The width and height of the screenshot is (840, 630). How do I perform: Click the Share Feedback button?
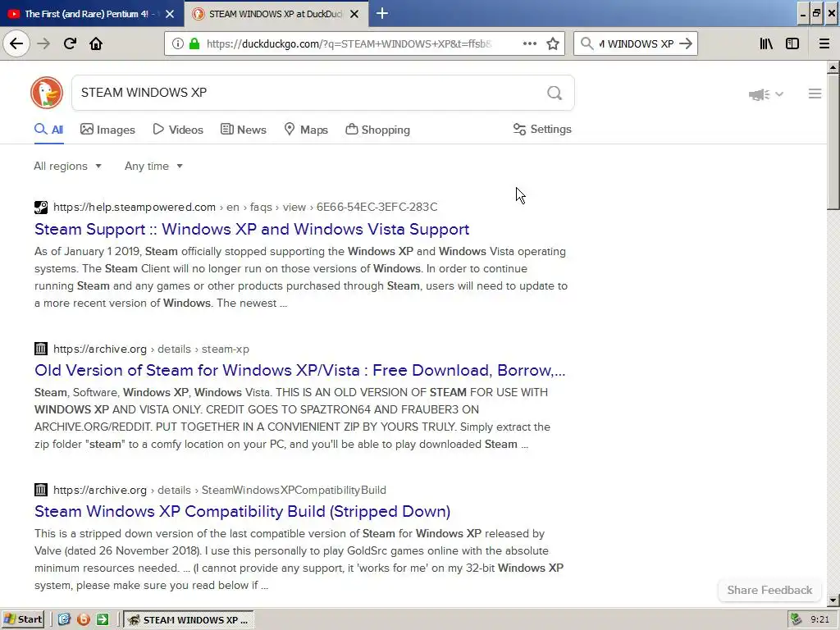(x=769, y=590)
